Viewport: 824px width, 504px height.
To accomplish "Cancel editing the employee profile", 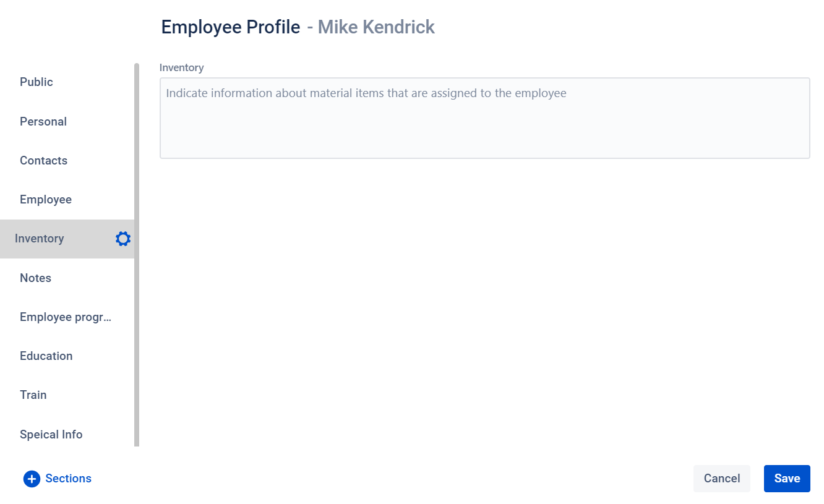I will [722, 479].
